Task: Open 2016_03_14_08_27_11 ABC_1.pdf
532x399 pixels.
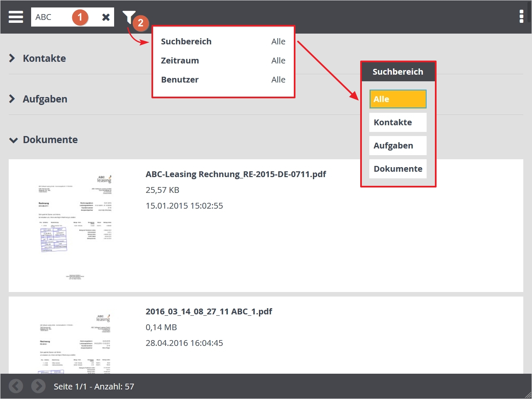Action: point(209,311)
